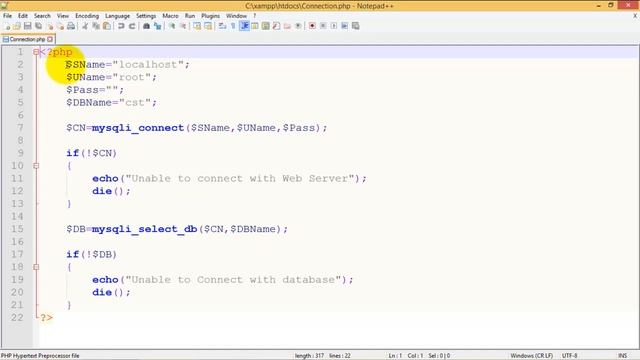Toggle Word Wrap in the toolbar
Viewport: 640px width, 360px height.
tap(222, 26)
